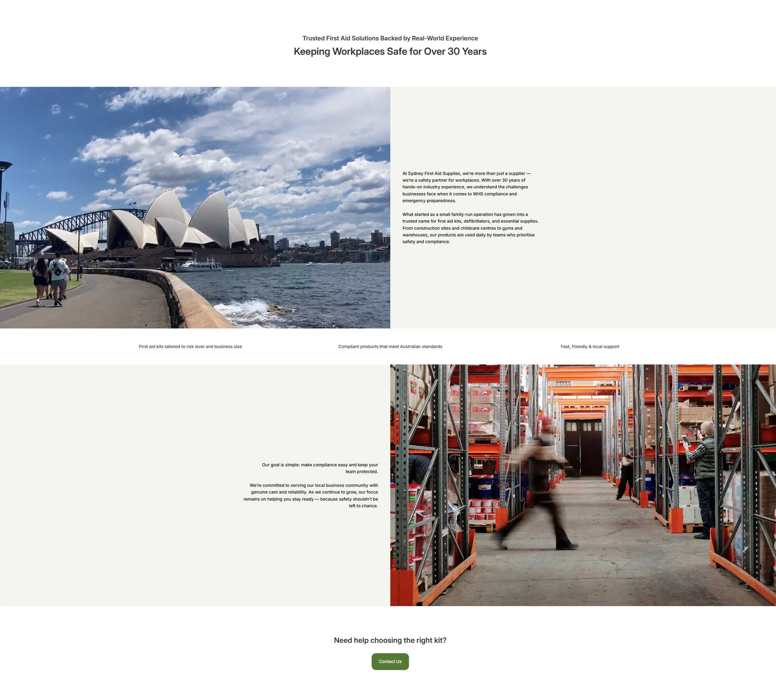Click the green Contact Us button

390,661
